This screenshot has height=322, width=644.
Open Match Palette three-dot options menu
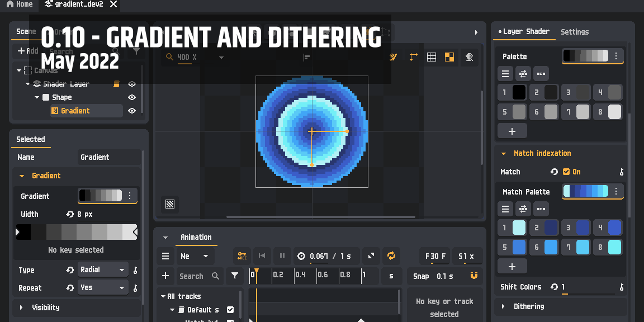tap(616, 191)
